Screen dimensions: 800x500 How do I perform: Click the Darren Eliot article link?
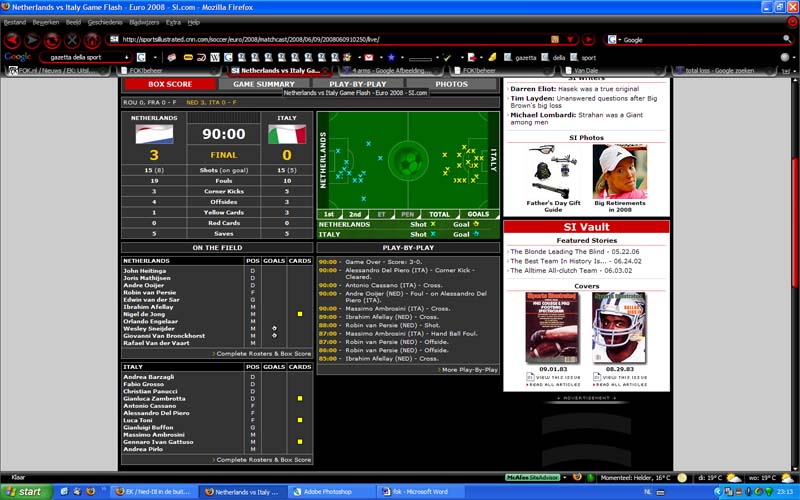click(x=574, y=89)
